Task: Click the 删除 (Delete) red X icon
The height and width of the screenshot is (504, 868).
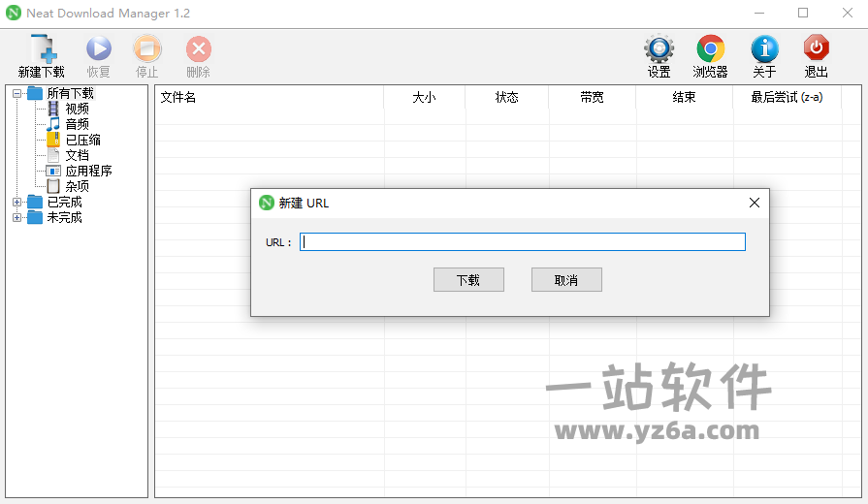Action: (x=198, y=49)
